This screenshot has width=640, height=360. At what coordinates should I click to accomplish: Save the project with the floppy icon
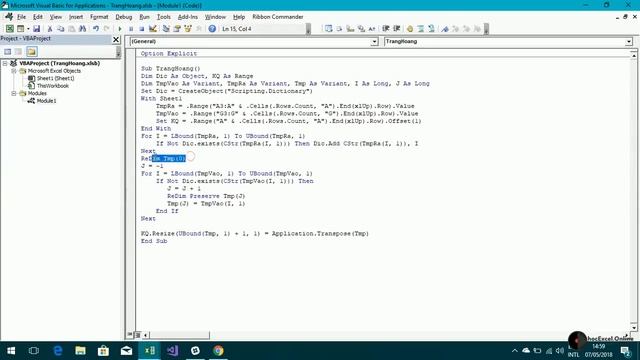pos(36,29)
